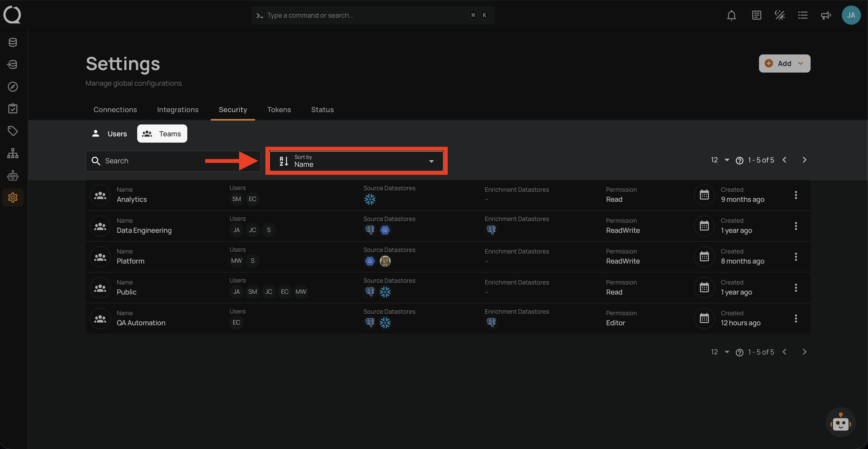Open the Analytics team name

point(132,200)
